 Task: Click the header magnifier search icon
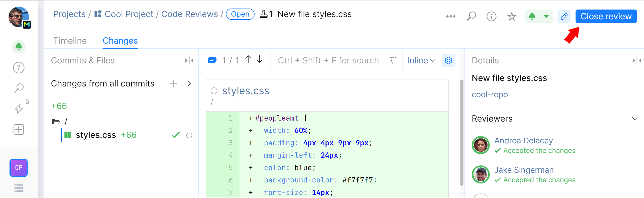coord(471,17)
